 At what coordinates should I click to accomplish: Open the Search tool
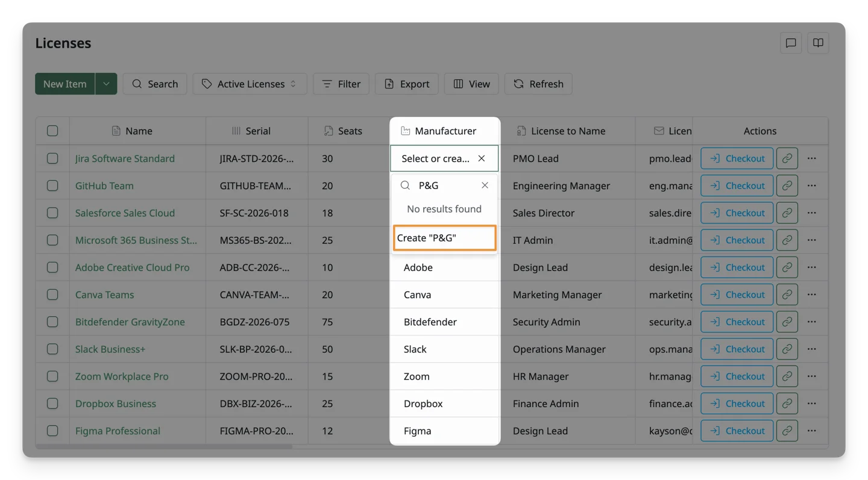tap(155, 84)
